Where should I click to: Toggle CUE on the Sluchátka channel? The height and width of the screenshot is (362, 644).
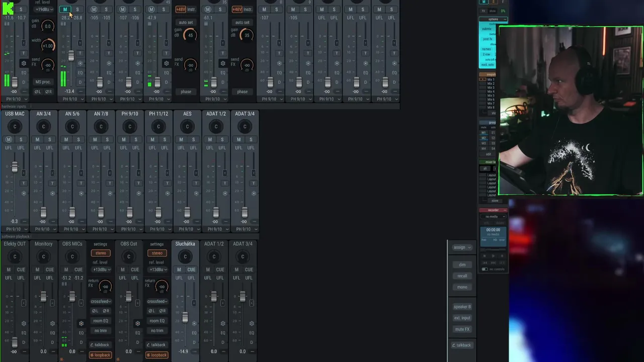click(x=191, y=269)
